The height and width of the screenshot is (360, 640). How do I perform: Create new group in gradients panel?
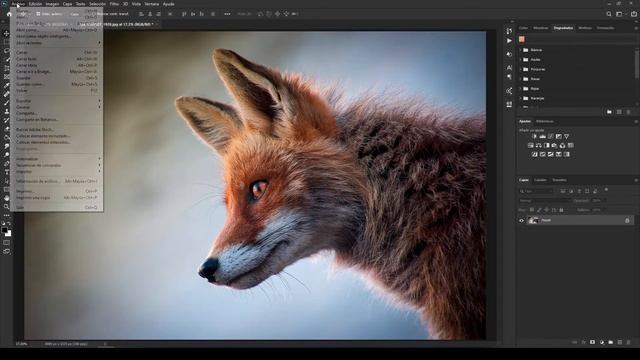[609, 112]
